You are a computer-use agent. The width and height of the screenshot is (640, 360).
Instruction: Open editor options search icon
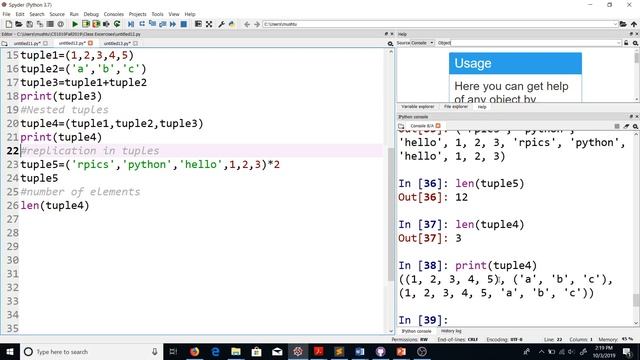click(x=390, y=43)
